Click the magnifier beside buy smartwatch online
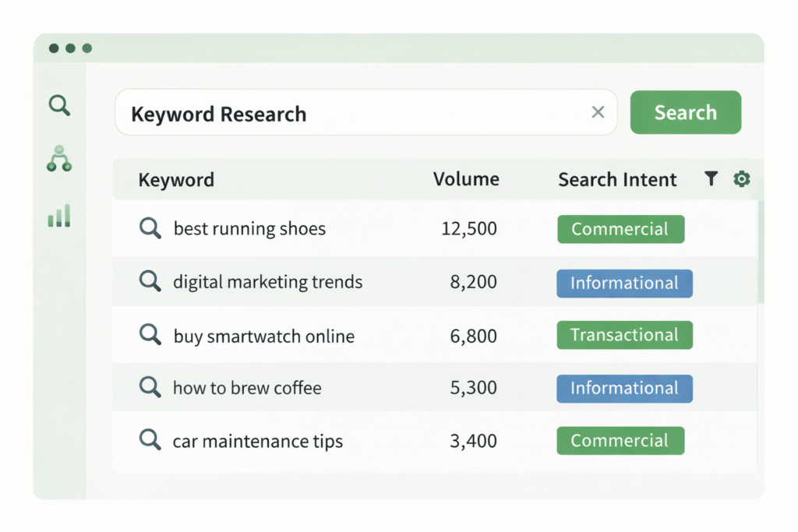The width and height of the screenshot is (798, 532). coord(150,335)
